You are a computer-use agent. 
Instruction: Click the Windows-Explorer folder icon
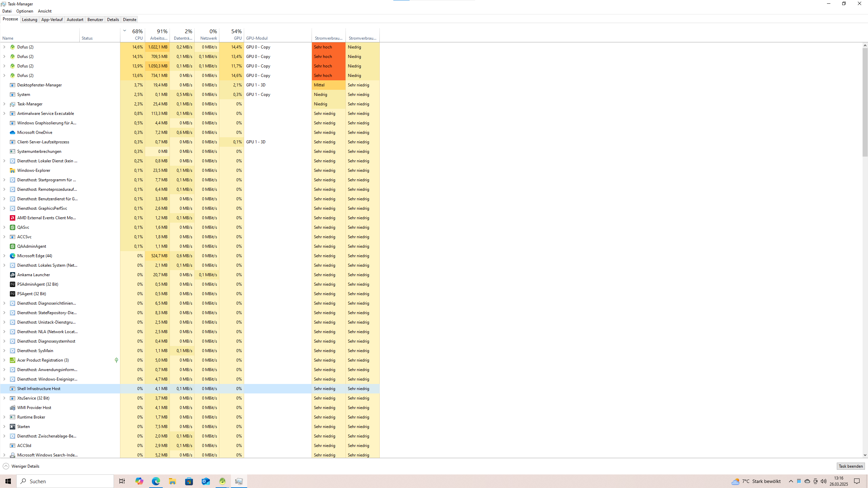(x=13, y=170)
